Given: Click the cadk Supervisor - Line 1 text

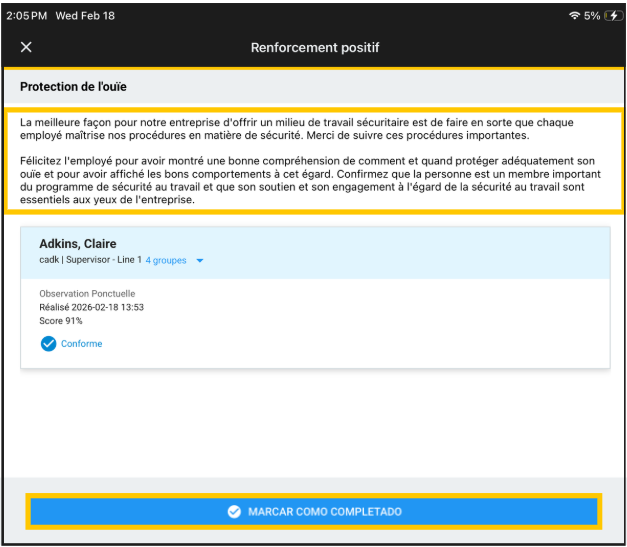Looking at the screenshot, I should (90, 260).
